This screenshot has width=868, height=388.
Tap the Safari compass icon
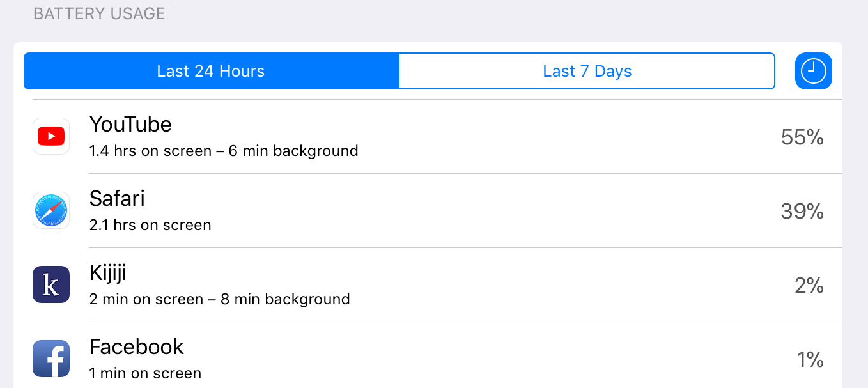(x=51, y=210)
